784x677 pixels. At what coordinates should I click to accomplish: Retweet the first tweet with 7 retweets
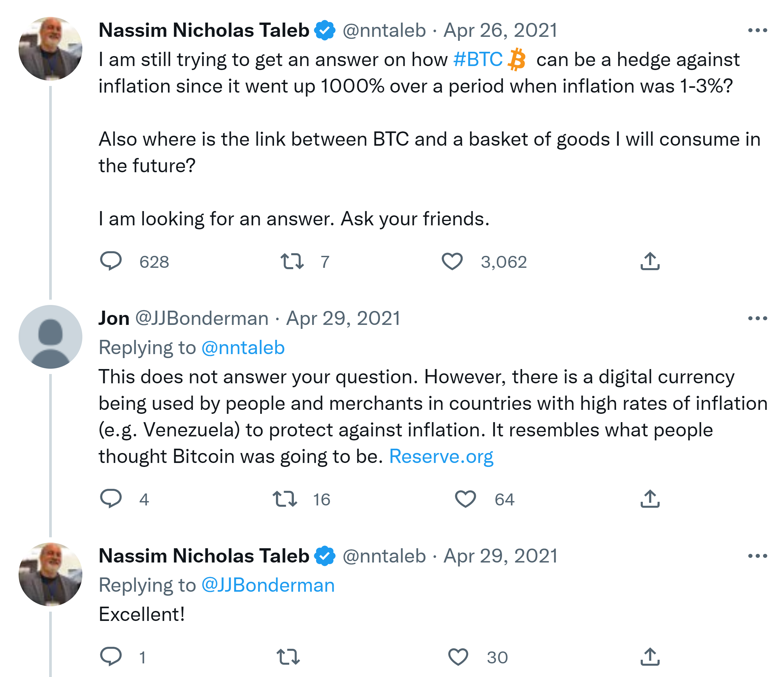(292, 262)
